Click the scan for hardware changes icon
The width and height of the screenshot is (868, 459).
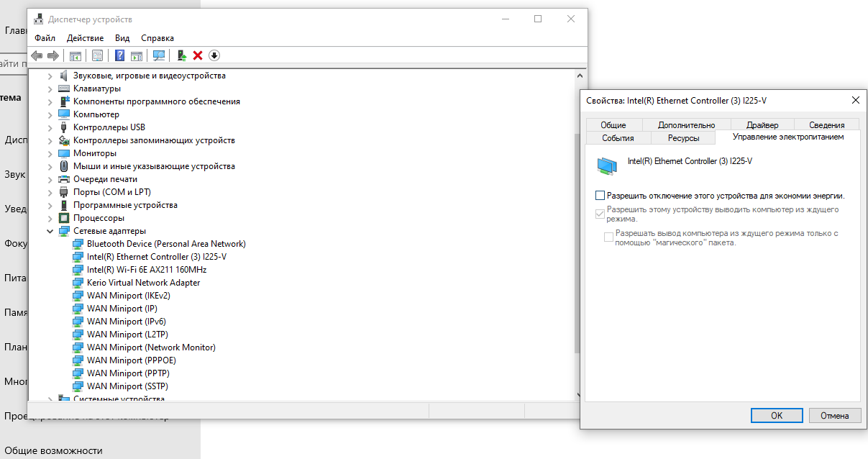(159, 55)
